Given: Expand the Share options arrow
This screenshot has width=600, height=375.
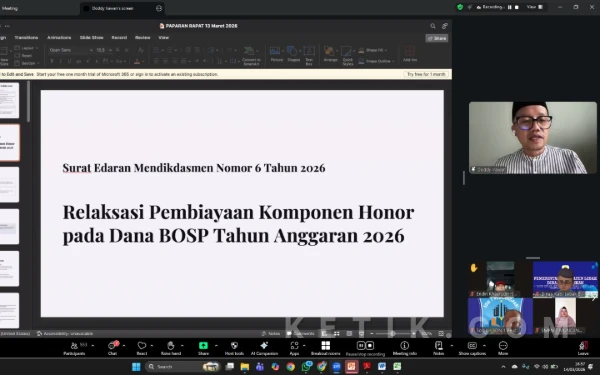Looking at the screenshot, I should [216, 346].
